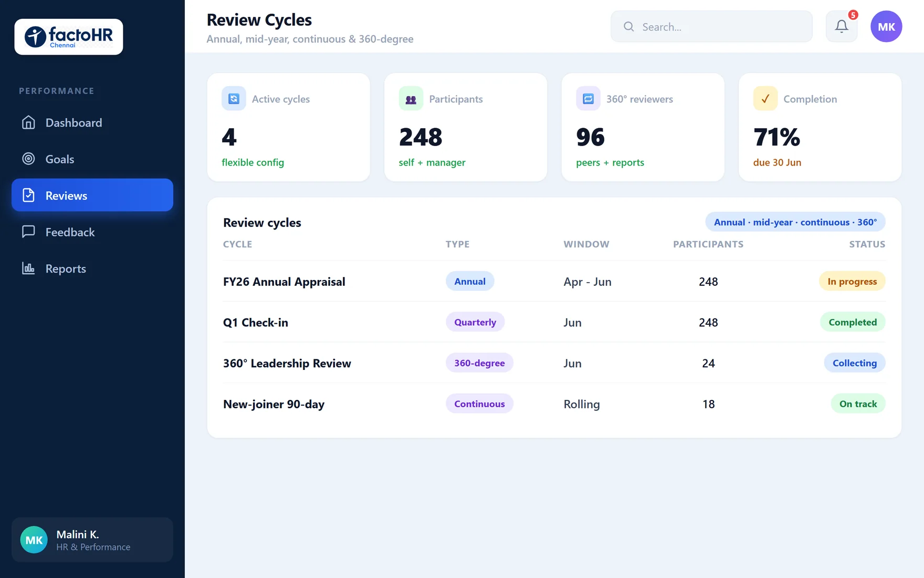Click the CYCLE column header
Image resolution: width=924 pixels, height=578 pixels.
[237, 244]
